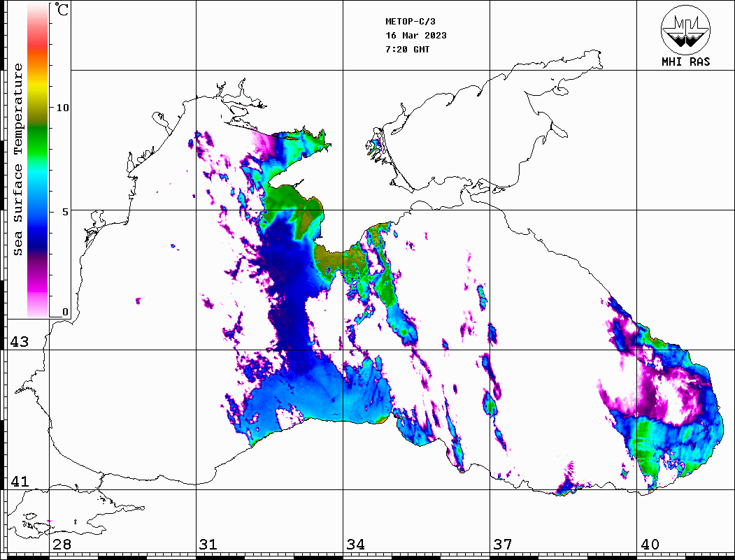Click the latitude label '43'
Image resolution: width=735 pixels, height=560 pixels.
point(20,342)
